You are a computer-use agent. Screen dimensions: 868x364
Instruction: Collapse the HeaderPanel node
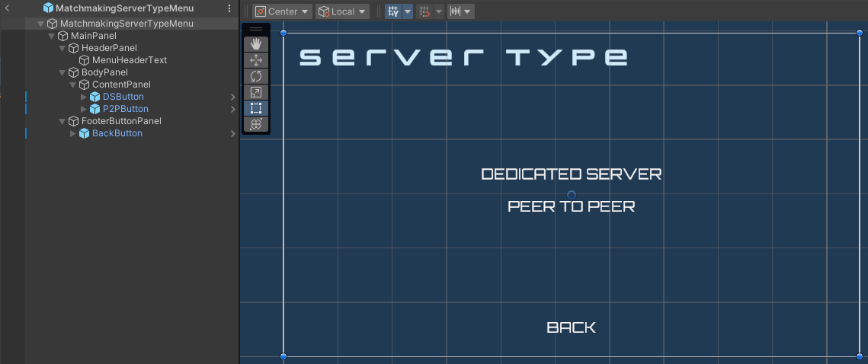(x=62, y=48)
